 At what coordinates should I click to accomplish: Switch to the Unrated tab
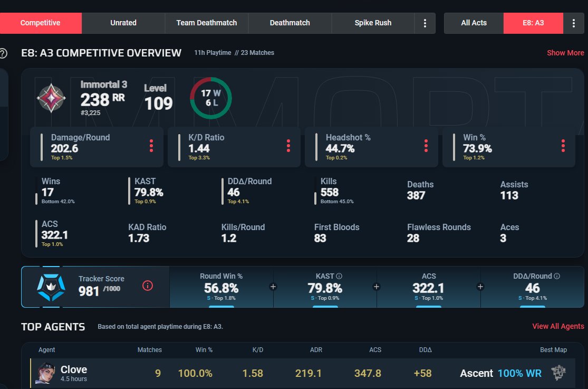pyautogui.click(x=123, y=23)
